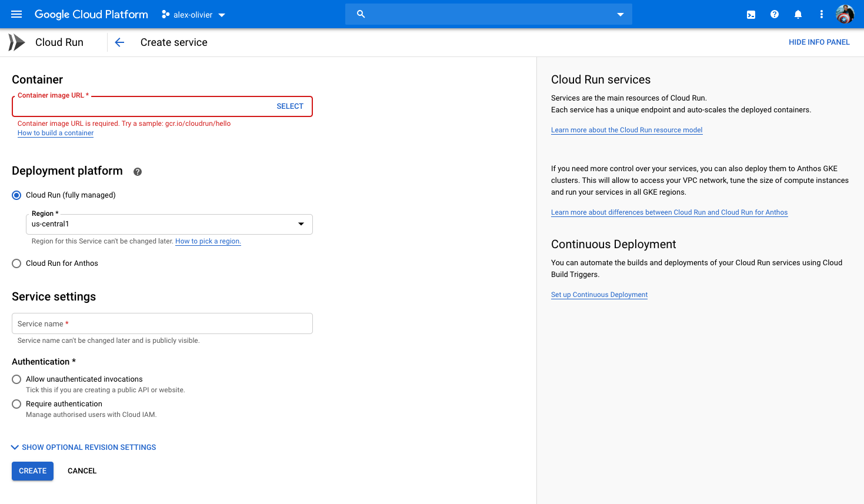Open the hamburger navigation menu
Viewport: 864px width, 504px height.
pyautogui.click(x=16, y=14)
